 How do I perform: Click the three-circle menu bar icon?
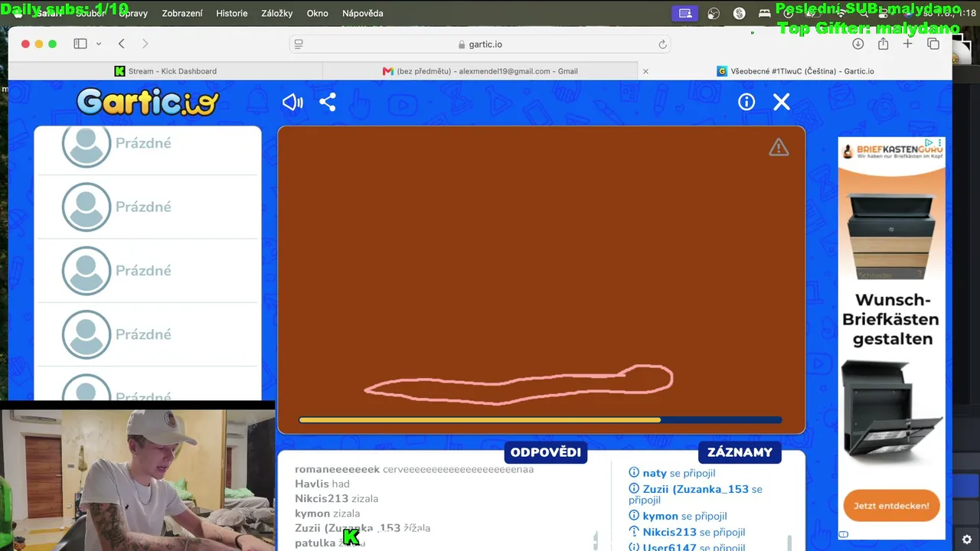pyautogui.click(x=714, y=13)
